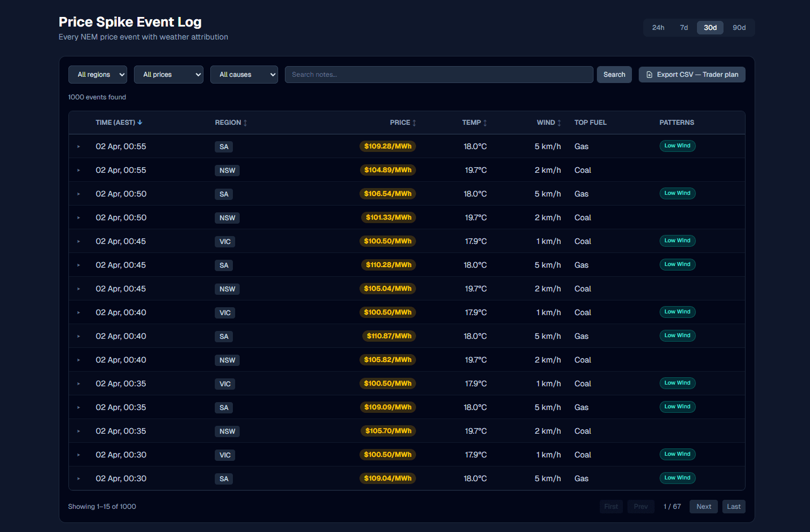This screenshot has height=532, width=810.
Task: Click the Patterns column header
Action: [677, 123]
